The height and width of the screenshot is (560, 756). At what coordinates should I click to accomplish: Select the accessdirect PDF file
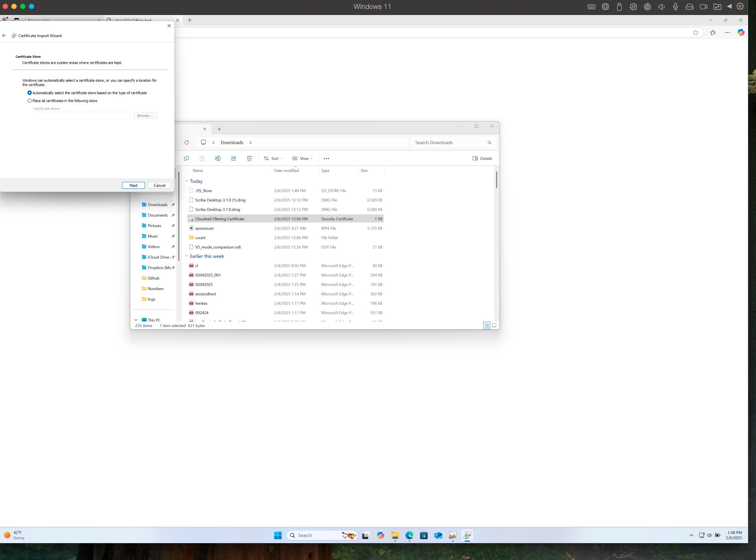click(285, 294)
